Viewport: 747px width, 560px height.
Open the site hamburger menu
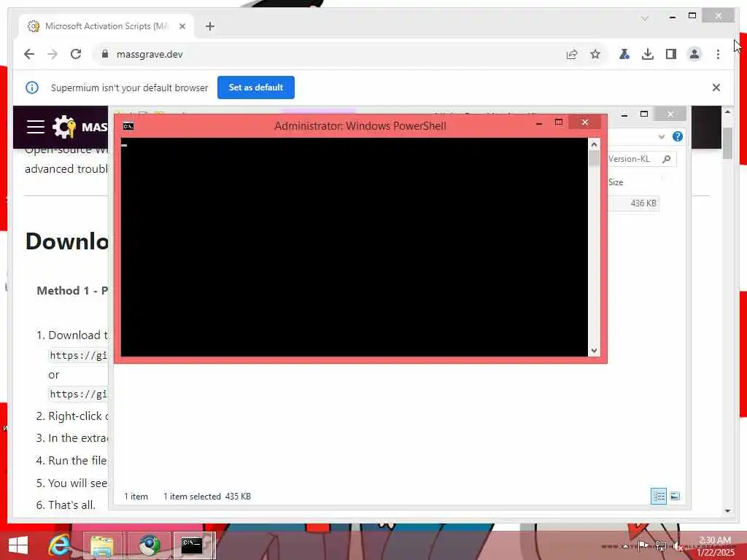(x=36, y=127)
